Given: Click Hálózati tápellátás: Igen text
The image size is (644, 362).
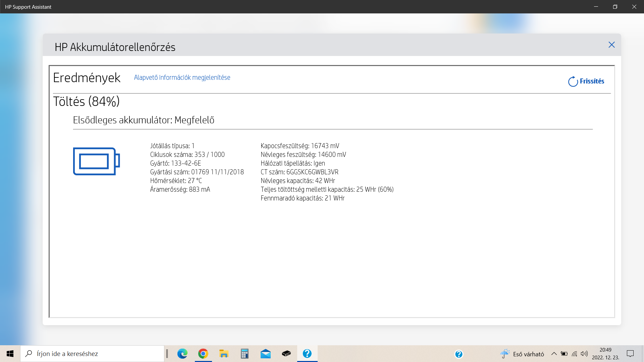Looking at the screenshot, I should click(x=293, y=163).
